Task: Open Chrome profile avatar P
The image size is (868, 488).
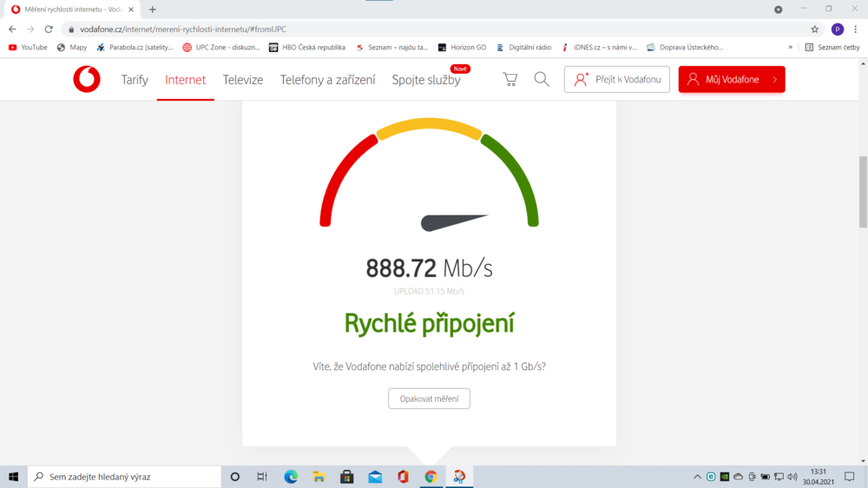Action: point(838,30)
